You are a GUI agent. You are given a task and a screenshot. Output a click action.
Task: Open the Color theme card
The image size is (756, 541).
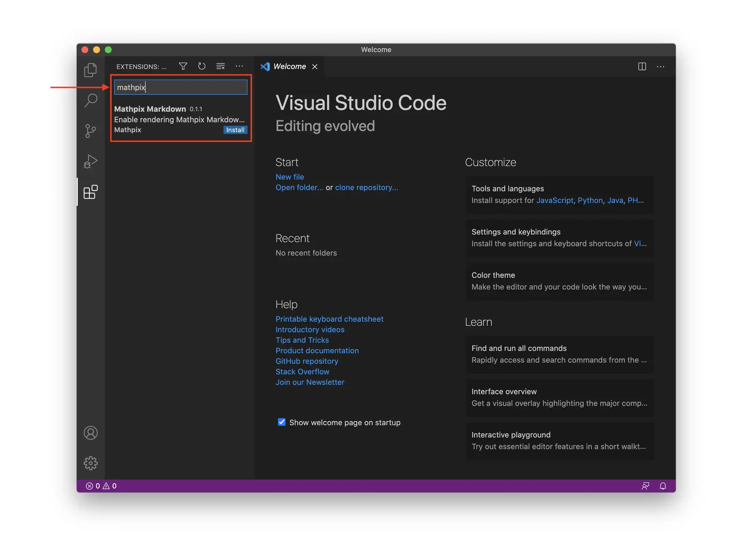(x=559, y=281)
